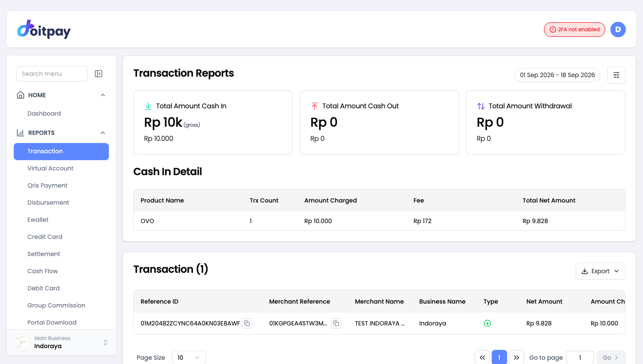Click the Business Name Indoraya cell
The width and height of the screenshot is (643, 364).
(433, 323)
